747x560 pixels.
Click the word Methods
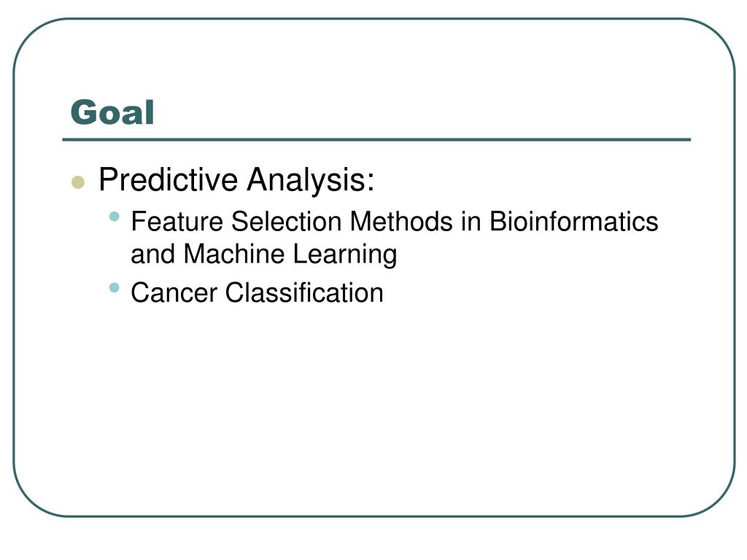(401, 222)
